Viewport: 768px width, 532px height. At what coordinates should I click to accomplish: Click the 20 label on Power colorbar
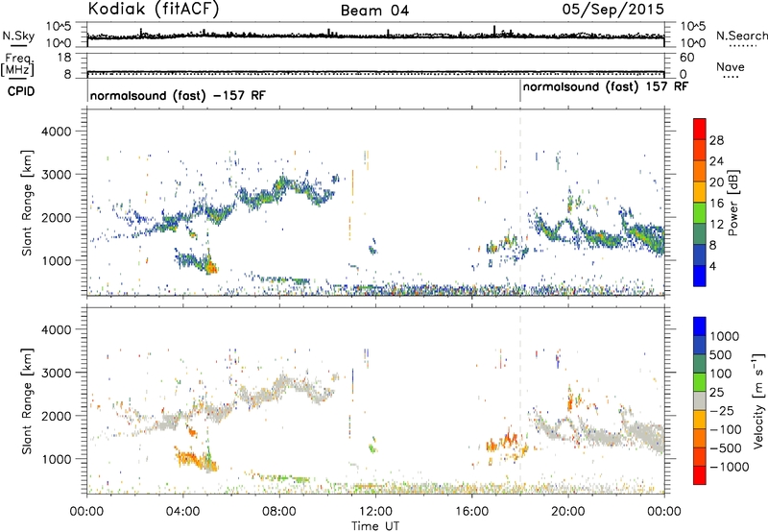pyautogui.click(x=716, y=182)
